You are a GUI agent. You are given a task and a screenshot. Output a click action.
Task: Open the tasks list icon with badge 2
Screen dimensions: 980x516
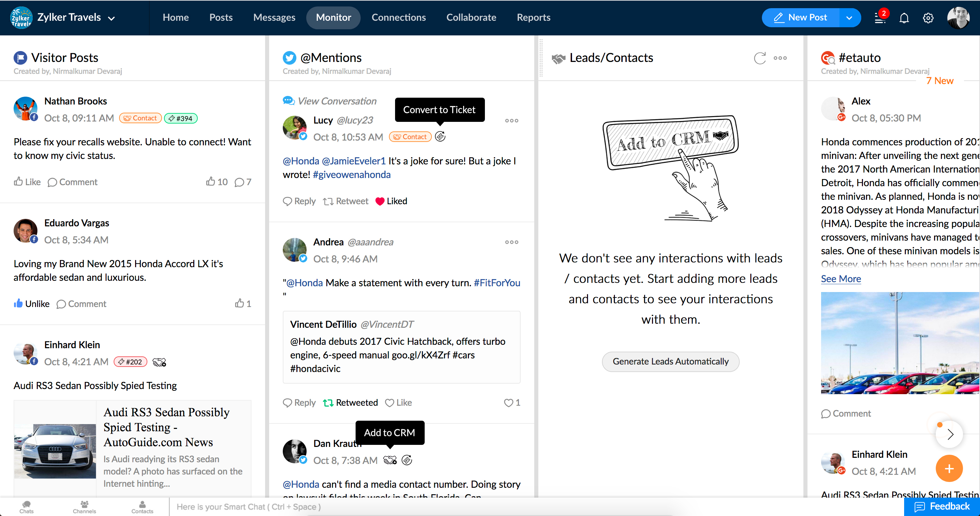point(880,18)
